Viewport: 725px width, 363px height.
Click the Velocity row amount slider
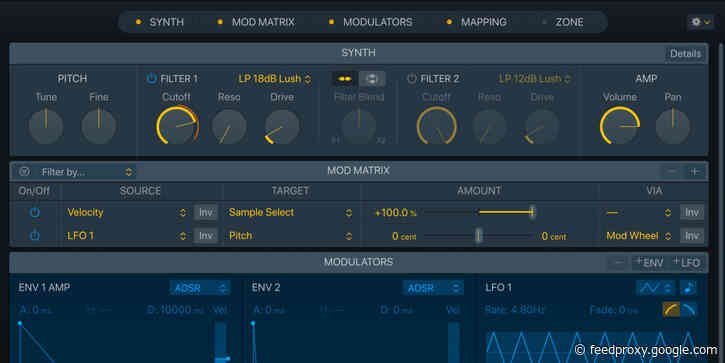(479, 212)
